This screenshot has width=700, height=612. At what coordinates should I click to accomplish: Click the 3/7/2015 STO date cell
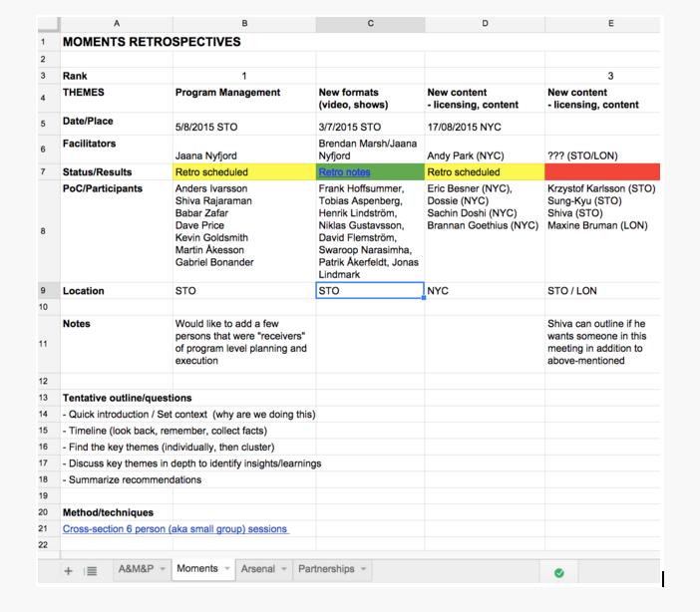click(x=371, y=124)
